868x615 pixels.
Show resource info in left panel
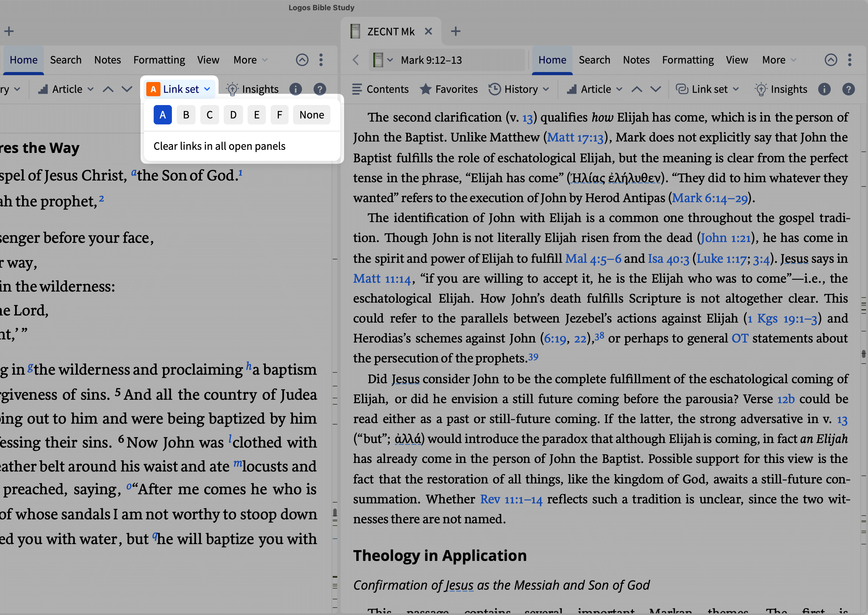click(296, 89)
